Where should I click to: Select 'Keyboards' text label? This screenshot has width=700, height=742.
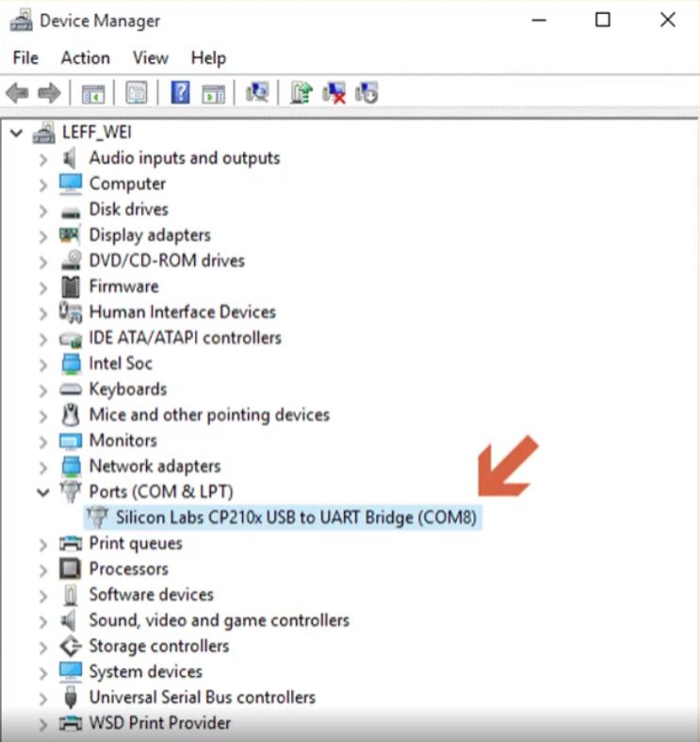[x=128, y=390]
